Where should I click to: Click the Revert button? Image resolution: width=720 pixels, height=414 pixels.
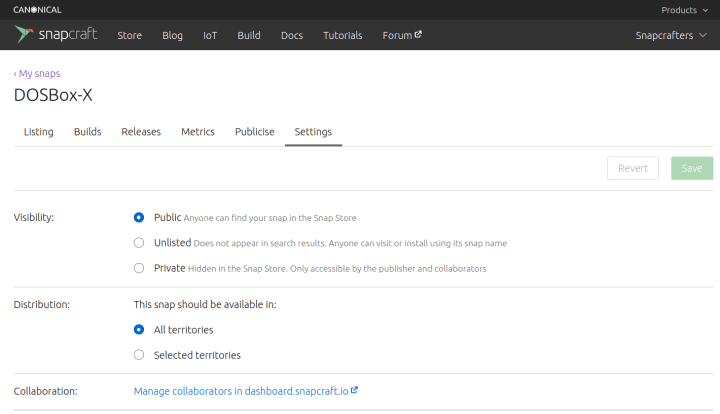point(633,168)
